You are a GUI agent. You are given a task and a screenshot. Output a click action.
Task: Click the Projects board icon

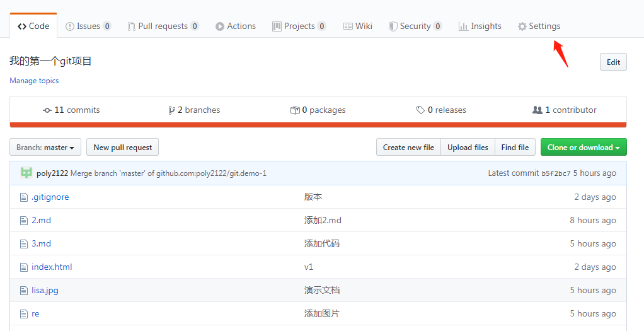277,26
